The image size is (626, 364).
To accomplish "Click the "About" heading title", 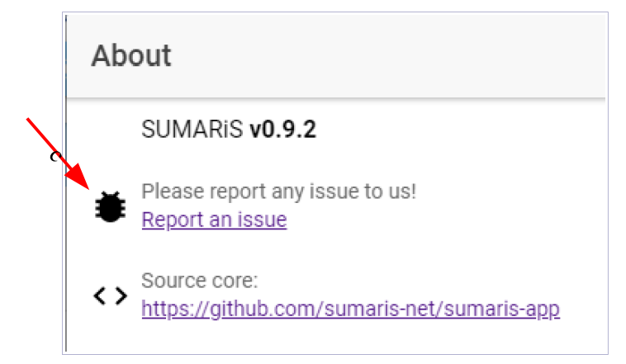I will [x=131, y=55].
